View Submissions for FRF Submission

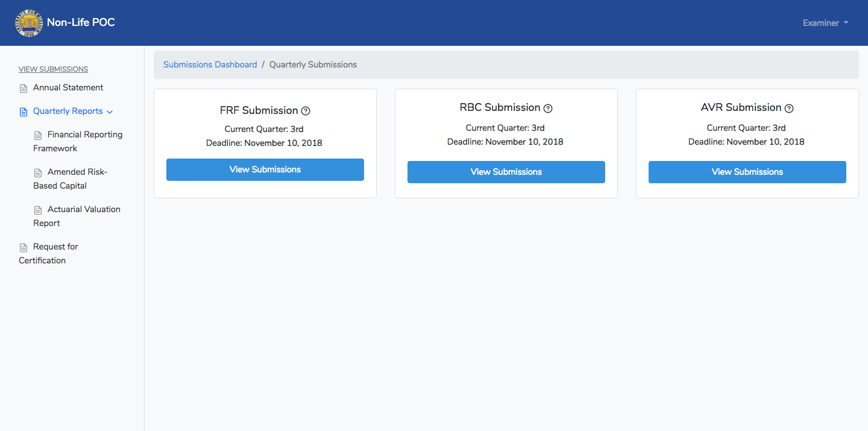point(265,169)
